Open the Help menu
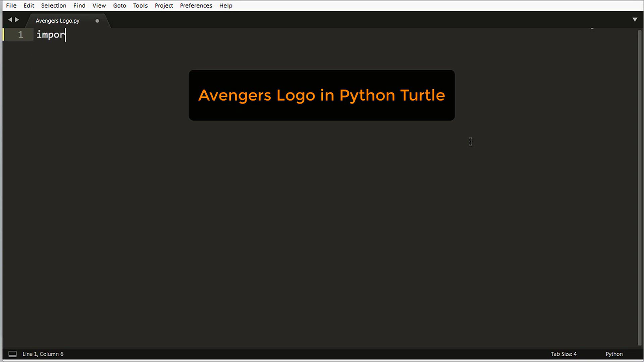 [x=226, y=5]
